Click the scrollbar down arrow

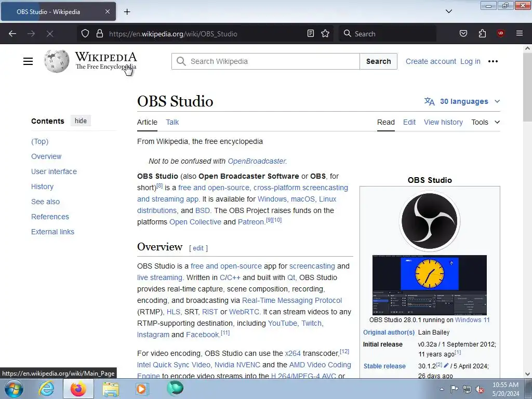click(527, 374)
